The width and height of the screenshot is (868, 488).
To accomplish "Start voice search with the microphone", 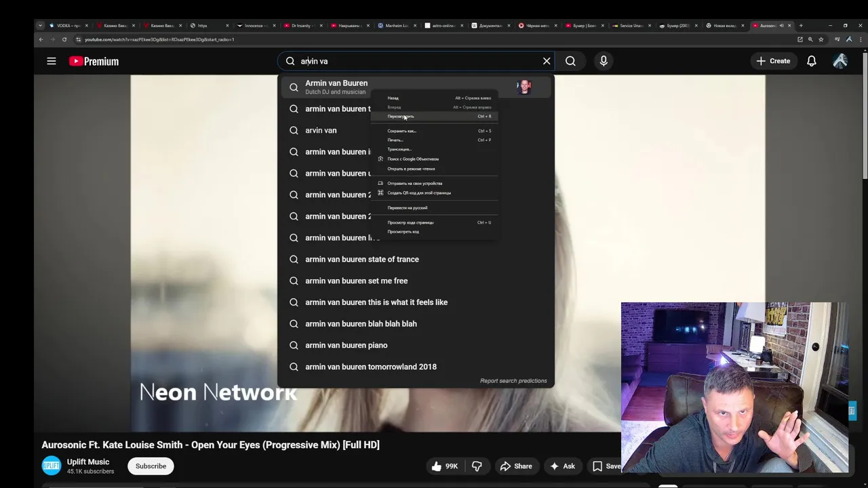I will point(604,61).
